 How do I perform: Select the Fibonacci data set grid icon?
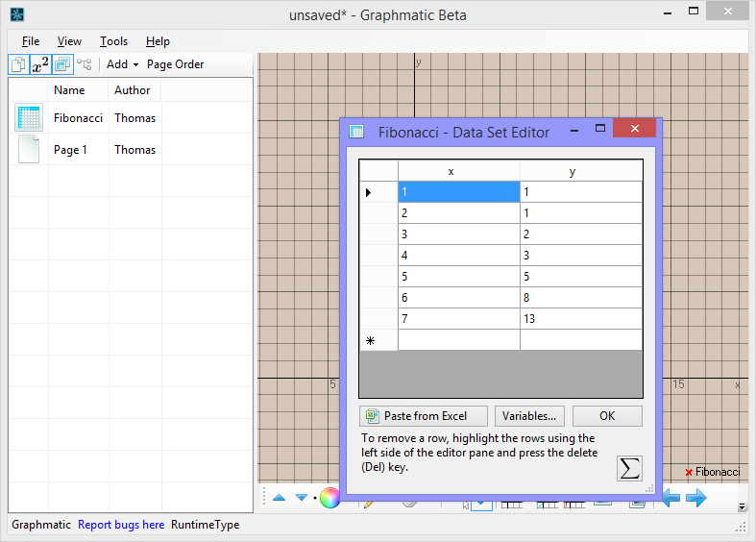29,117
